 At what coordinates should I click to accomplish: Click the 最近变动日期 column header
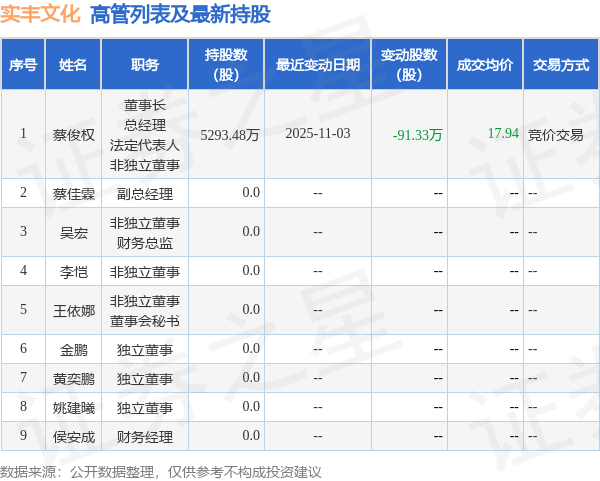[x=318, y=65]
